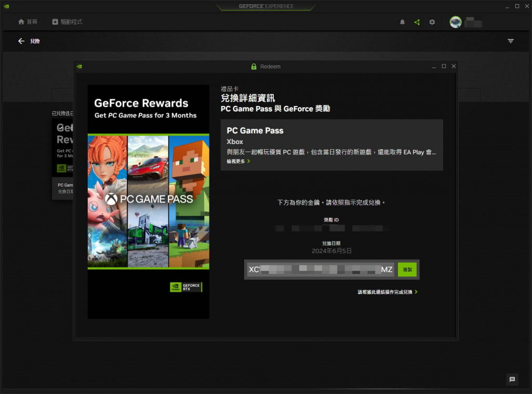Open the feedback chat icon
The image size is (532, 394).
tap(512, 379)
